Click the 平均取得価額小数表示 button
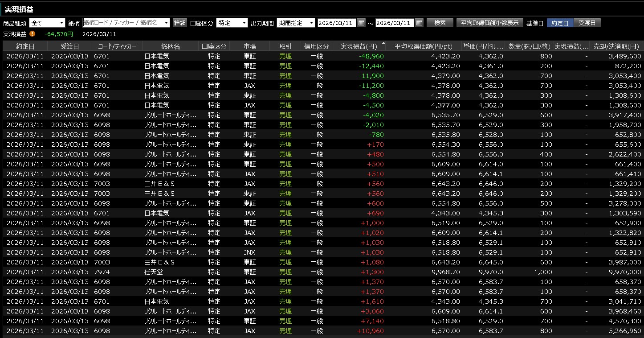 490,23
